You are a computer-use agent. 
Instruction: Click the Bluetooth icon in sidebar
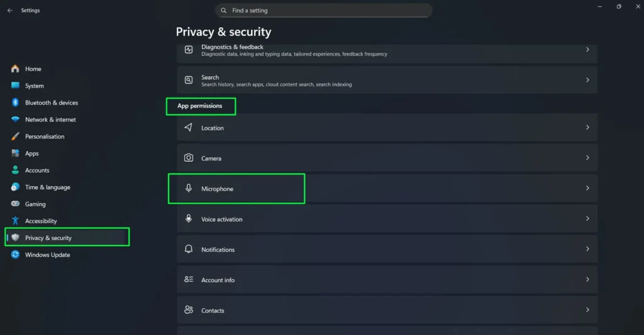coord(15,103)
